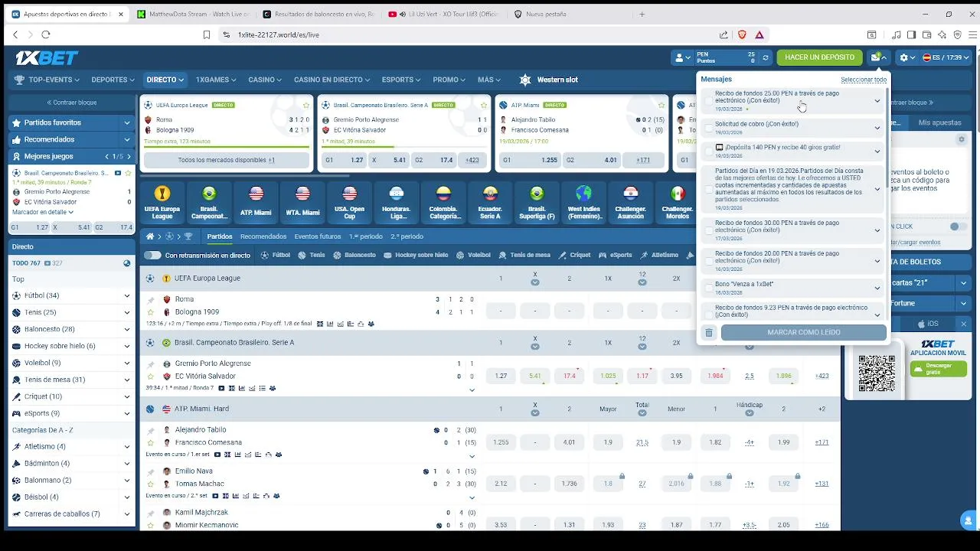Select the WTA Miami league icon
980x551 pixels.
tap(302, 194)
